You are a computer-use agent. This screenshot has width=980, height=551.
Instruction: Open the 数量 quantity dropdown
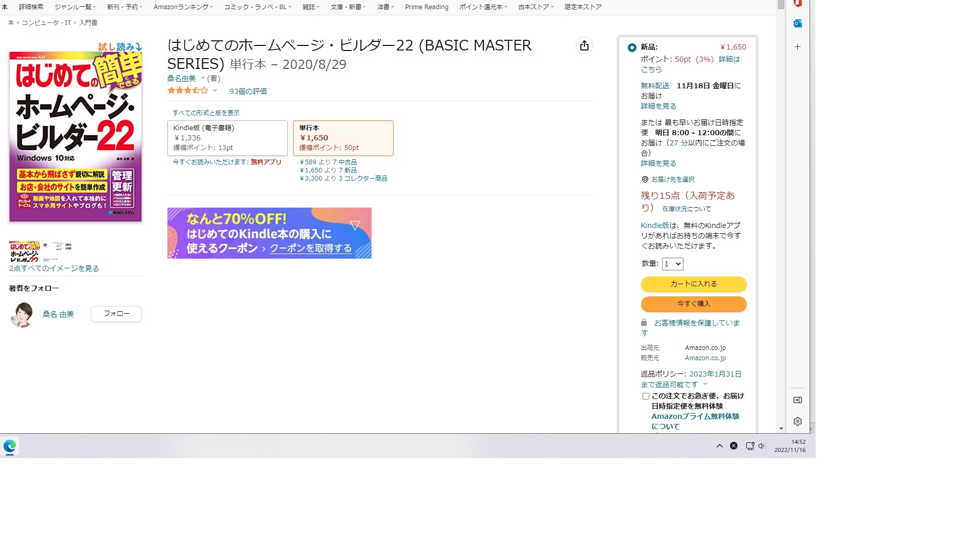[672, 264]
